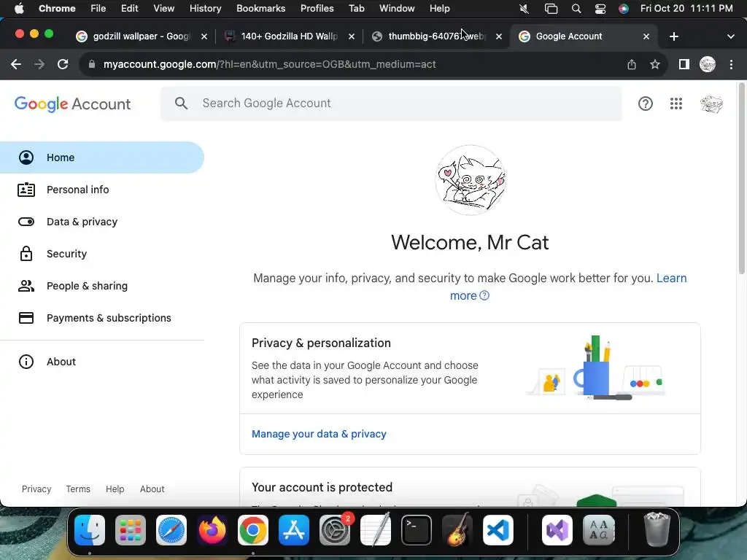Open the Apple menu
The height and width of the screenshot is (560, 747).
tap(19, 8)
